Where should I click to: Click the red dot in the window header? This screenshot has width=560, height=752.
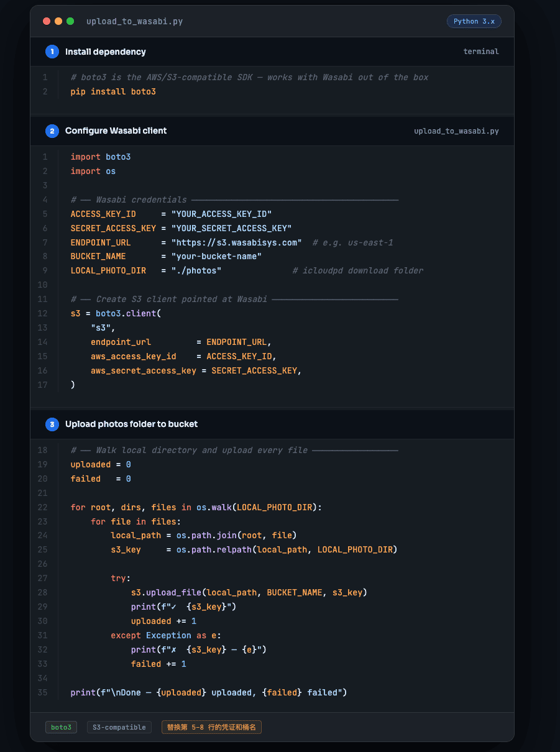coord(47,21)
